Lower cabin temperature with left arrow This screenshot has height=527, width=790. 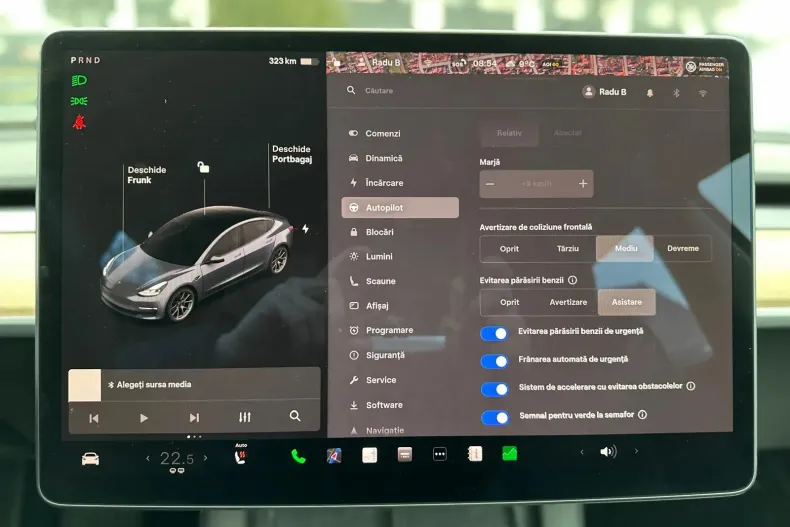148,458
